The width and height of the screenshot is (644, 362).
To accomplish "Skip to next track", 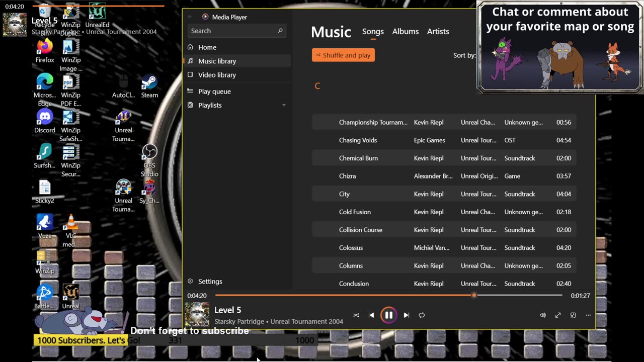I will click(407, 315).
